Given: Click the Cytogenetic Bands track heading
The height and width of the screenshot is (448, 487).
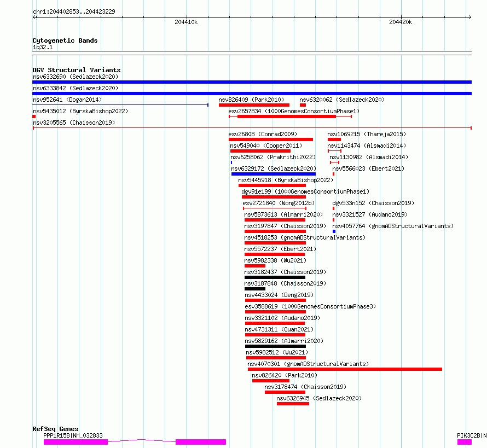Looking at the screenshot, I should tap(65, 40).
